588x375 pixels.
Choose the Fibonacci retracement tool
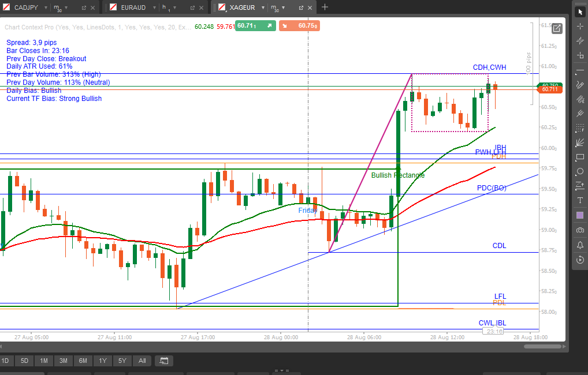pyautogui.click(x=580, y=128)
